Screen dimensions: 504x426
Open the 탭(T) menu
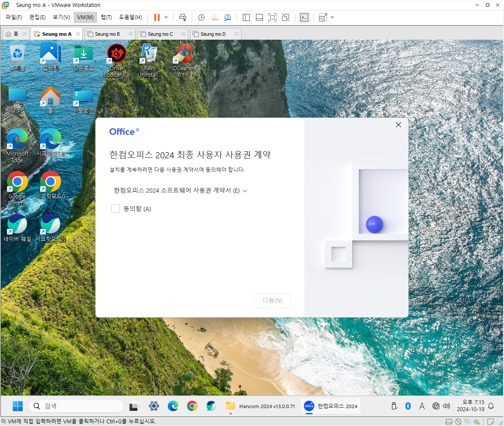point(106,17)
